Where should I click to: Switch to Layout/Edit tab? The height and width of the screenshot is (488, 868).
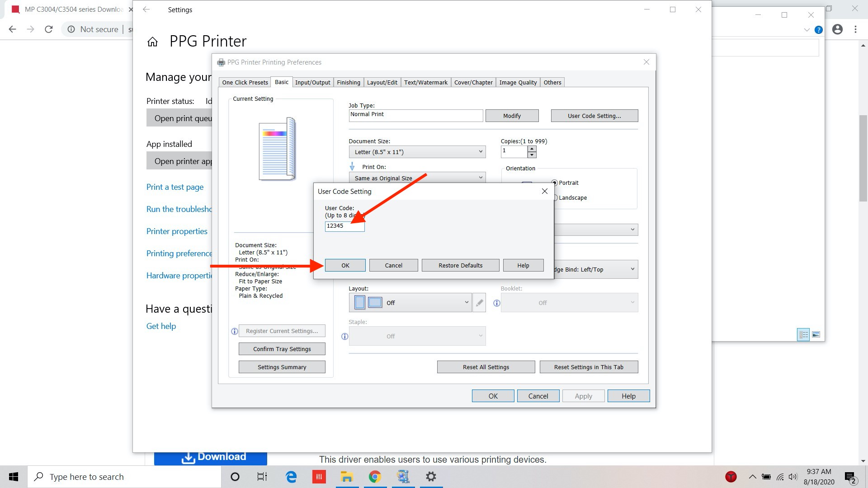point(382,82)
